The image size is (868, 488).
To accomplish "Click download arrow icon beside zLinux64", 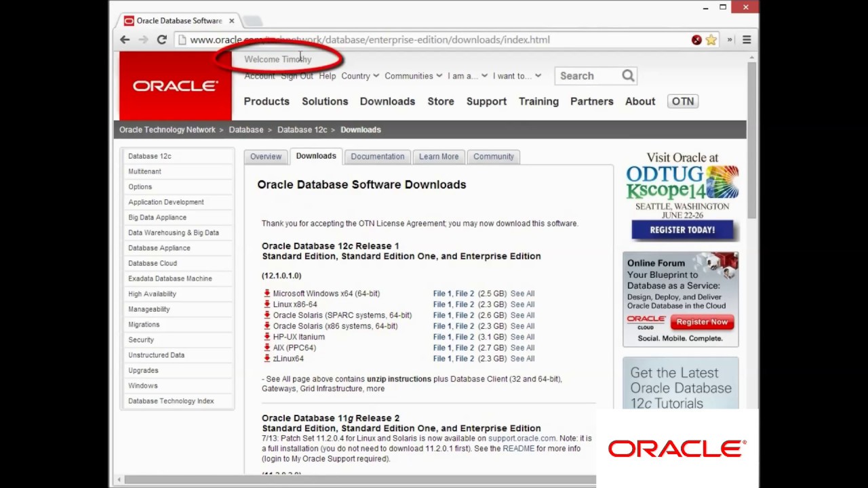I will pos(267,359).
